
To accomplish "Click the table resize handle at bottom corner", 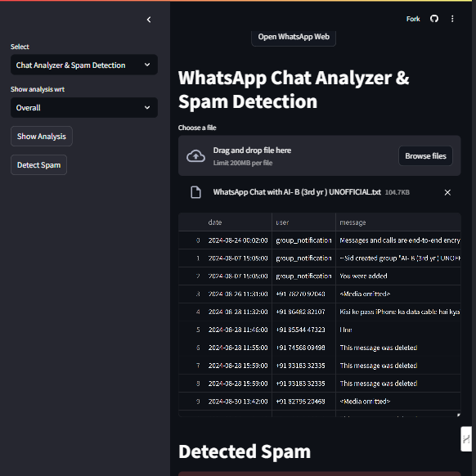I will coord(458,415).
